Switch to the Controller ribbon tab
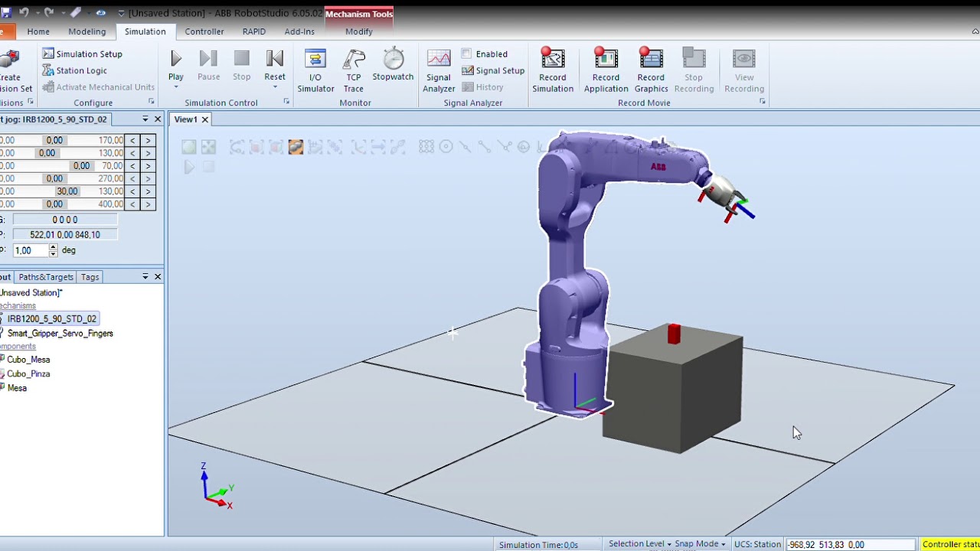The width and height of the screenshot is (980, 551). 204,31
